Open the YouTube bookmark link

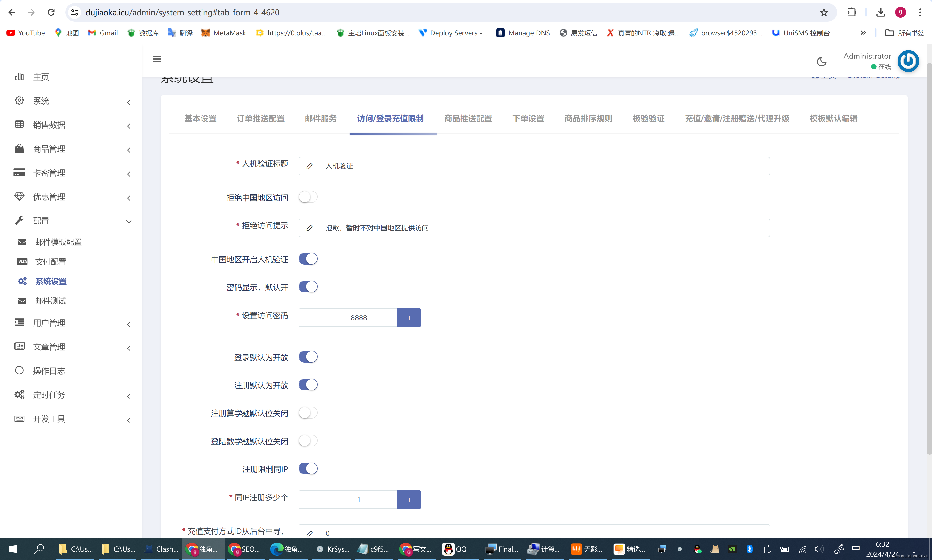tap(25, 33)
